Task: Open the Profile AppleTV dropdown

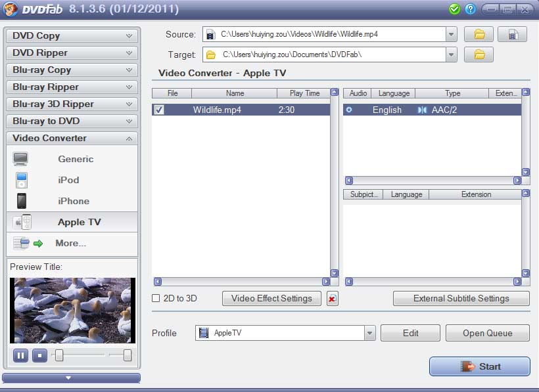Action: click(370, 333)
